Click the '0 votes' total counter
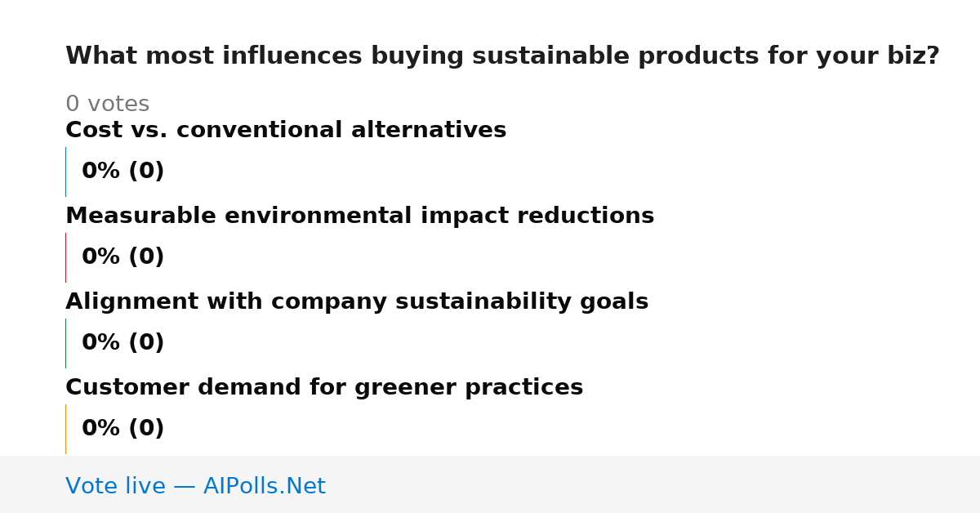The image size is (980, 513). [x=107, y=105]
